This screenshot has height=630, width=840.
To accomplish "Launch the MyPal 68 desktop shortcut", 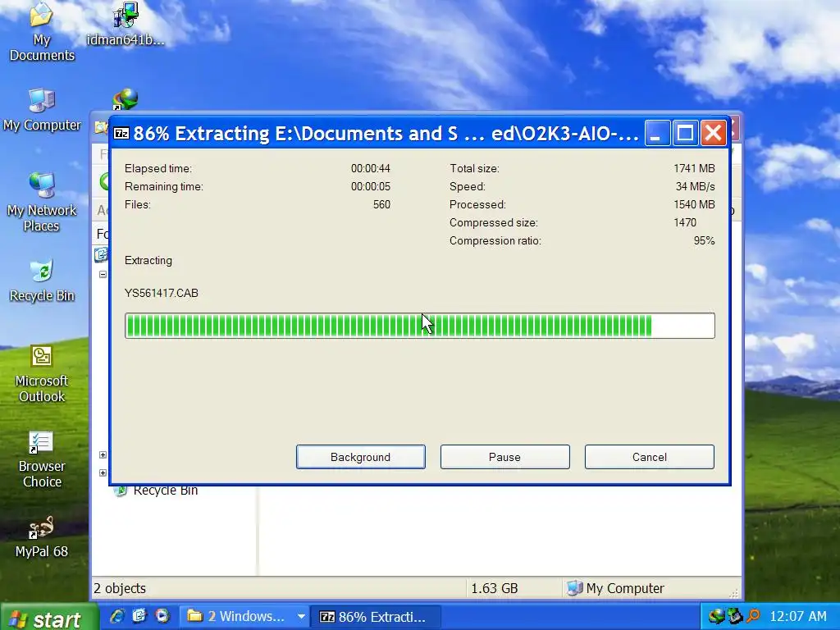I will point(41,536).
